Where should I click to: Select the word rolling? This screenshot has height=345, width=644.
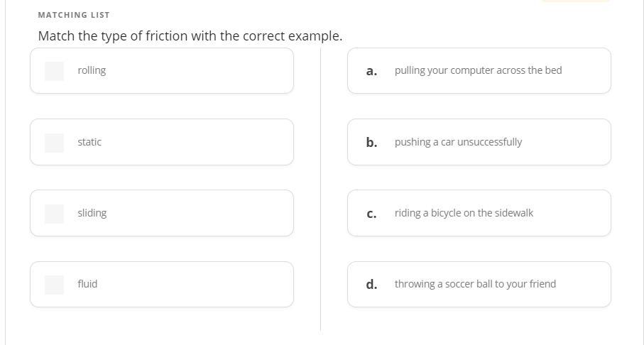coord(92,70)
